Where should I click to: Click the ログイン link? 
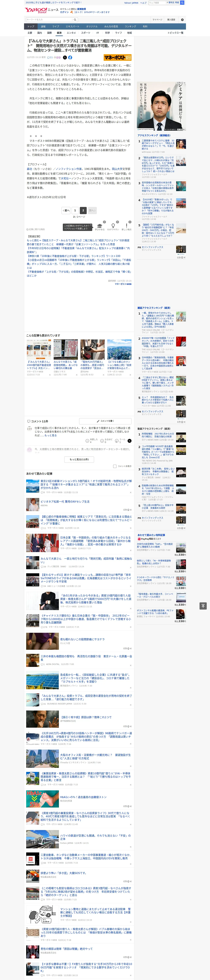64,12
